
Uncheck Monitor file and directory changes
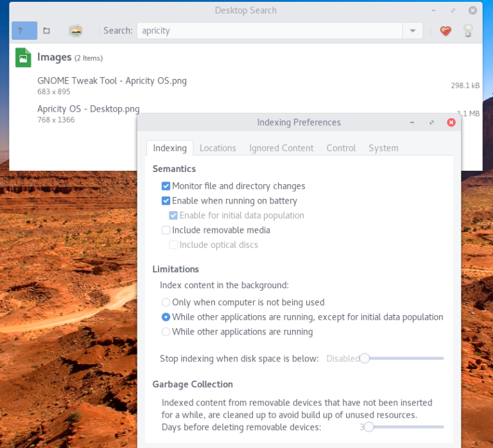[x=166, y=186]
